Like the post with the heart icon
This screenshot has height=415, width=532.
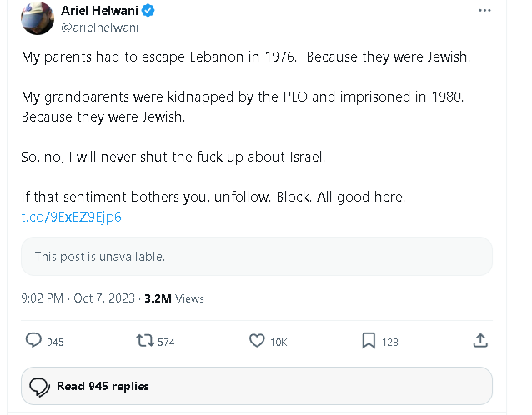257,340
